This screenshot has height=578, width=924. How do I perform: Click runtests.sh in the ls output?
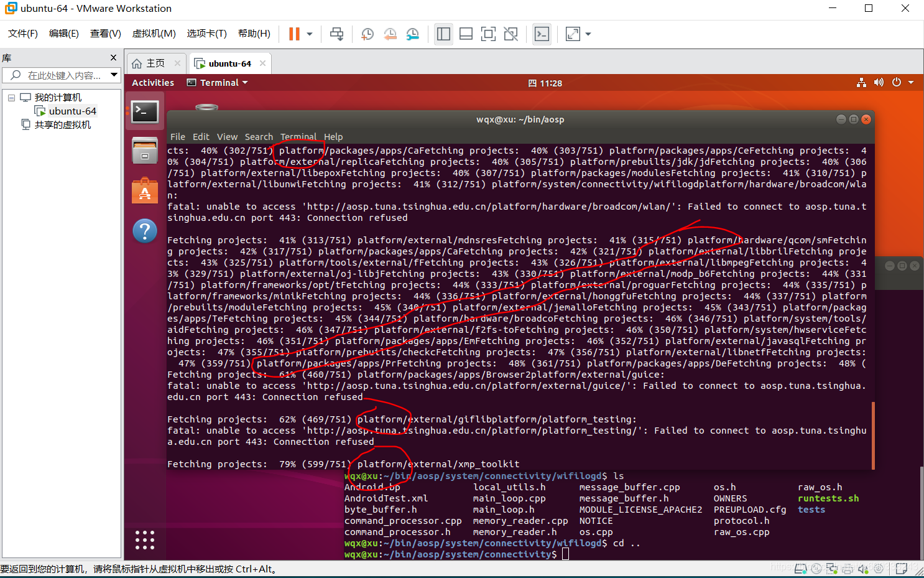[828, 498]
